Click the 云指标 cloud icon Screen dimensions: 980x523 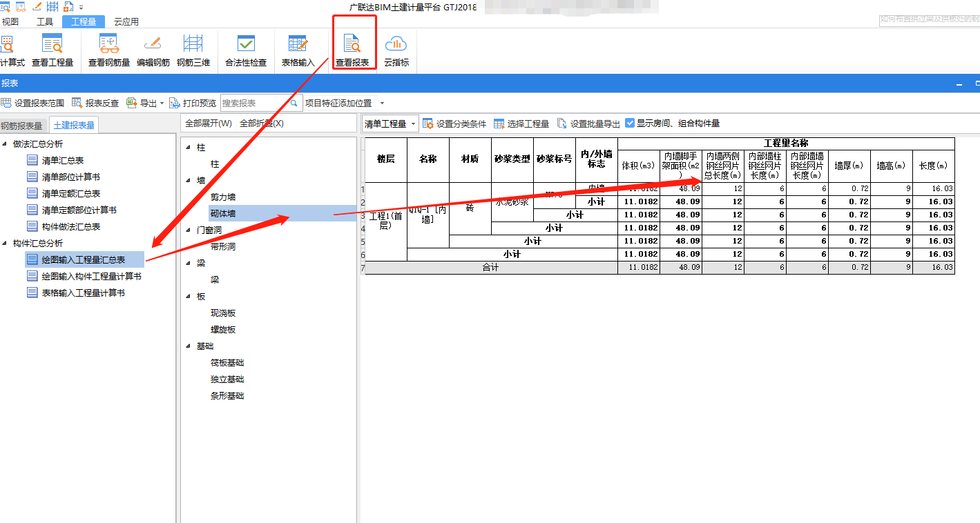click(396, 43)
